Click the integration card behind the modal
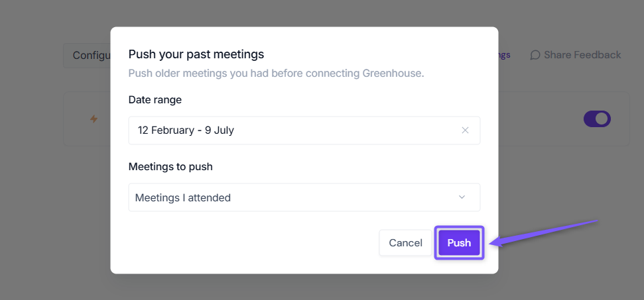This screenshot has width=644, height=300. (562, 119)
